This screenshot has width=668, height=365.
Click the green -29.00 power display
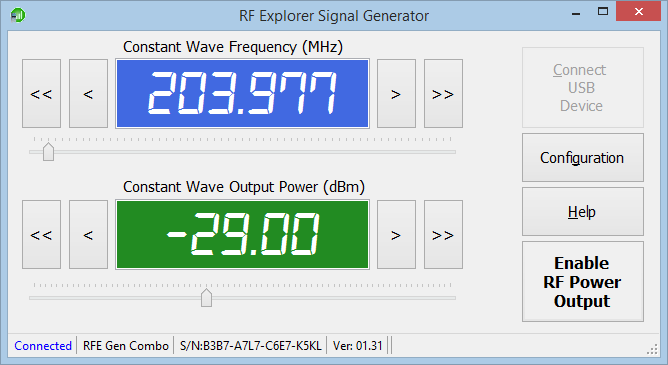242,235
